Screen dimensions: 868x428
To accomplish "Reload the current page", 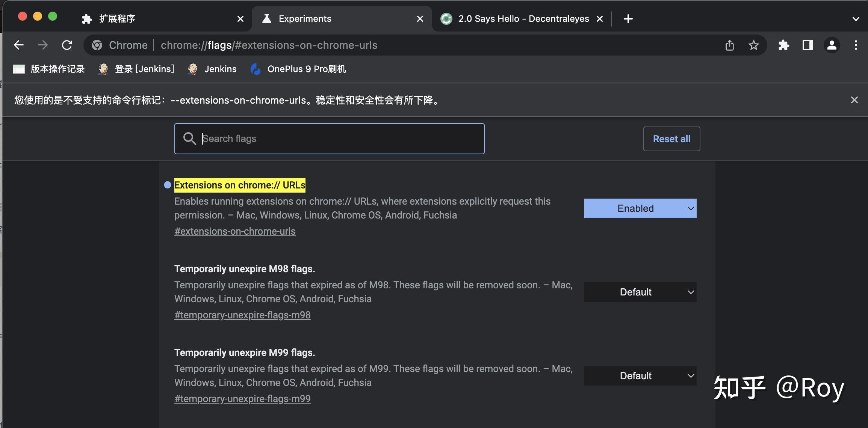I will pos(67,45).
